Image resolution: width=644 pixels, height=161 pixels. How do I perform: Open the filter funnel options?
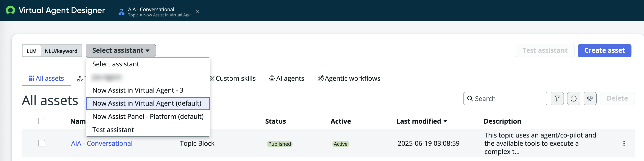tap(557, 99)
